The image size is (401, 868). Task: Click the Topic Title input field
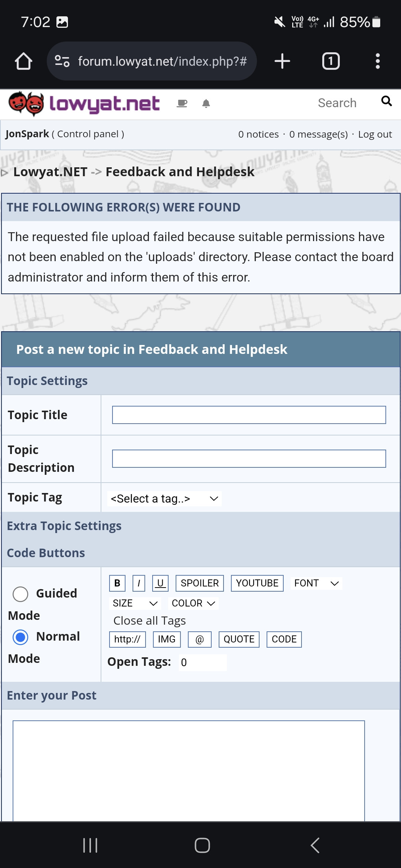249,415
